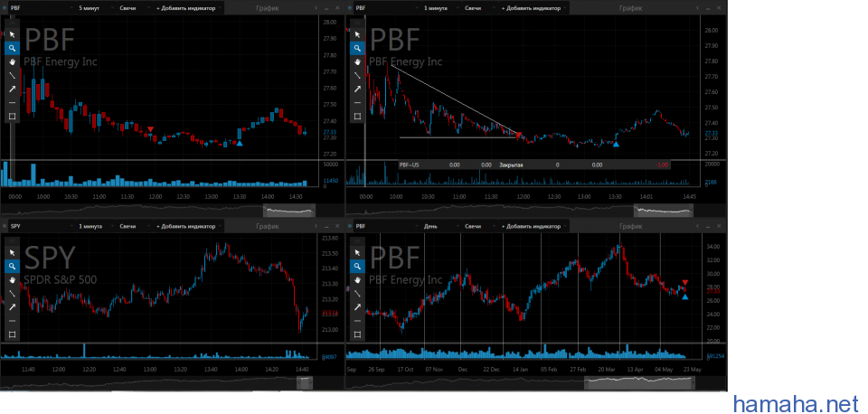Select arrow drawing tool in SPY chart
The height and width of the screenshot is (414, 868).
12,307
